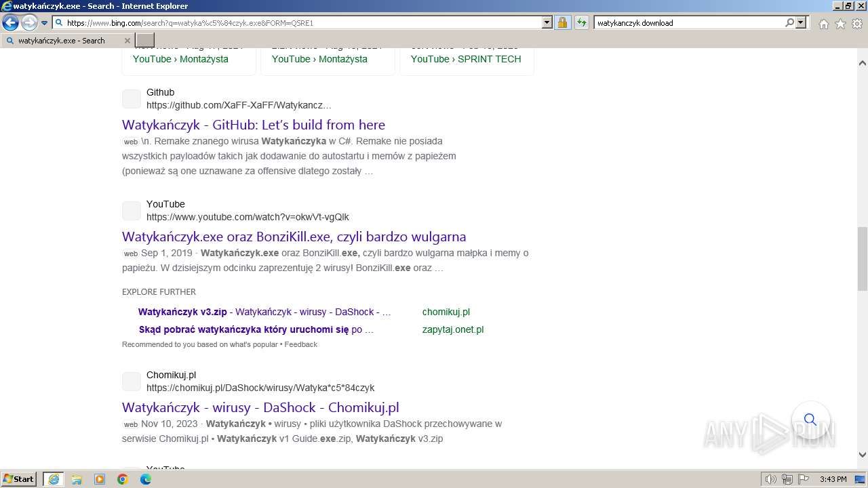Click the network tray icon
868x488 pixels.
tap(787, 479)
